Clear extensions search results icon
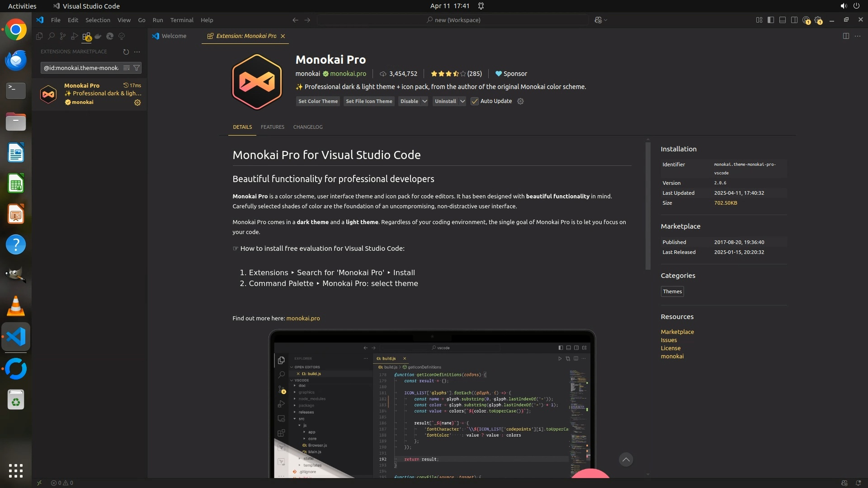 point(127,68)
